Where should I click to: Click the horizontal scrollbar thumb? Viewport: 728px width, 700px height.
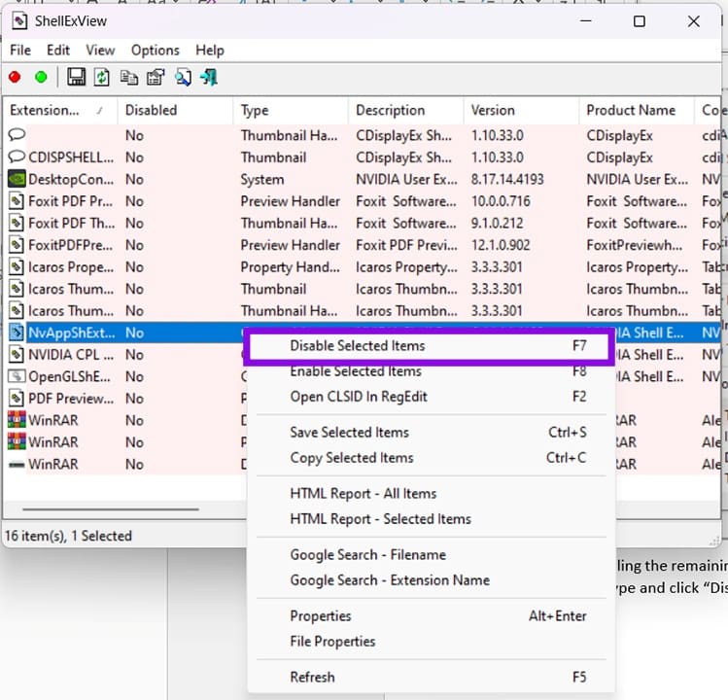(111, 509)
